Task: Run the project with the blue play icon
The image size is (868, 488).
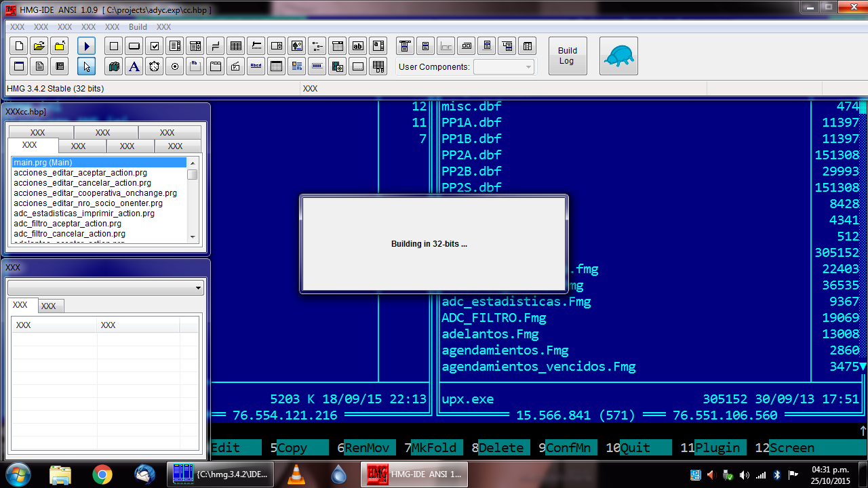Action: [x=86, y=46]
